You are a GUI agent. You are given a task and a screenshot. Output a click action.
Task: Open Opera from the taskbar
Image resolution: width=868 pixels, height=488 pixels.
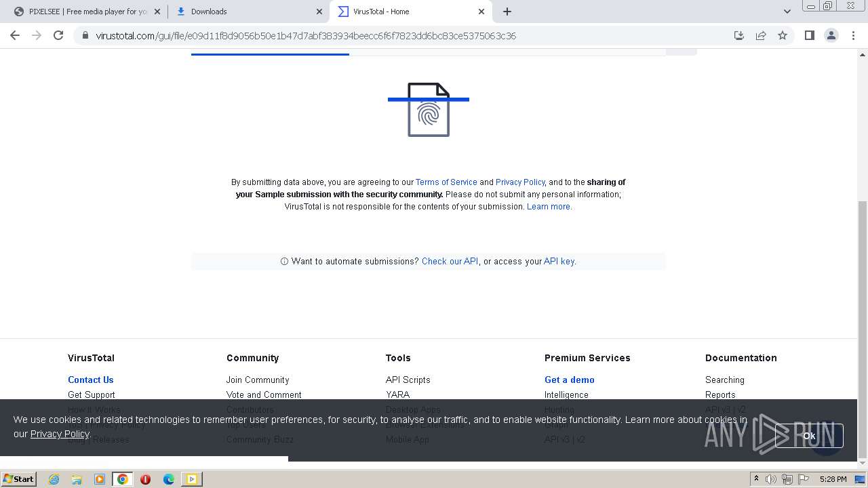coord(145,479)
